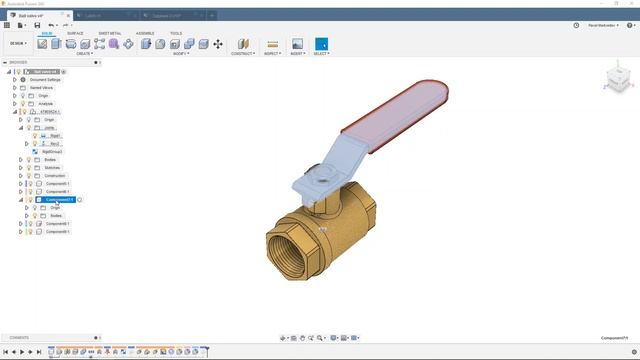The width and height of the screenshot is (640, 360).
Task: Toggle visibility bulb of Component9:1
Action: point(31,232)
